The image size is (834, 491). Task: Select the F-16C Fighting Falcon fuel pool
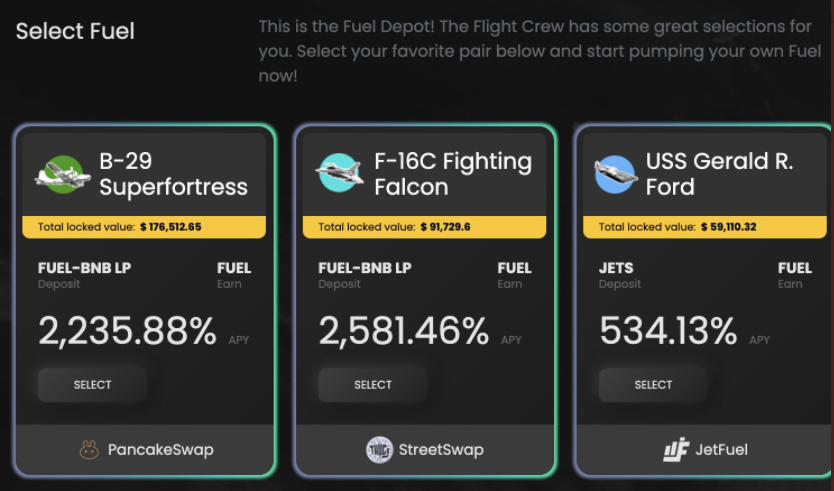[373, 385]
